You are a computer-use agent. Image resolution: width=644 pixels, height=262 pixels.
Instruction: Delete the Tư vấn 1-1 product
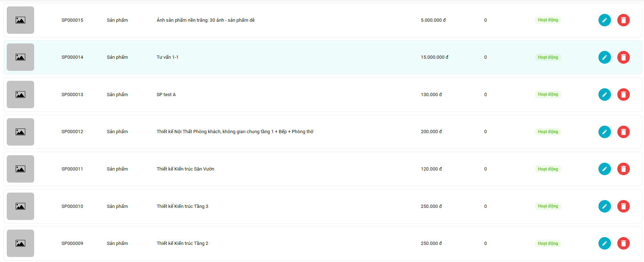click(x=623, y=57)
